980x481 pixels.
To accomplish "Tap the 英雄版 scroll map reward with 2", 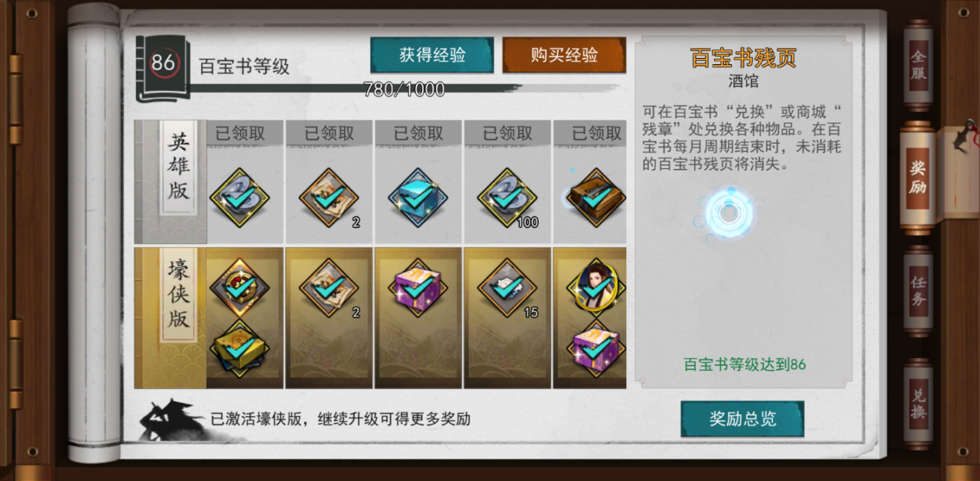I will (329, 198).
